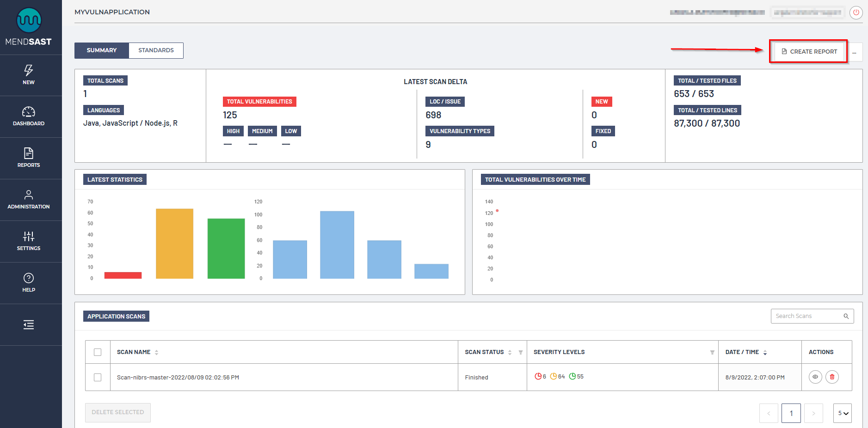Click the Create Report button
Image resolution: width=868 pixels, height=428 pixels.
click(809, 52)
